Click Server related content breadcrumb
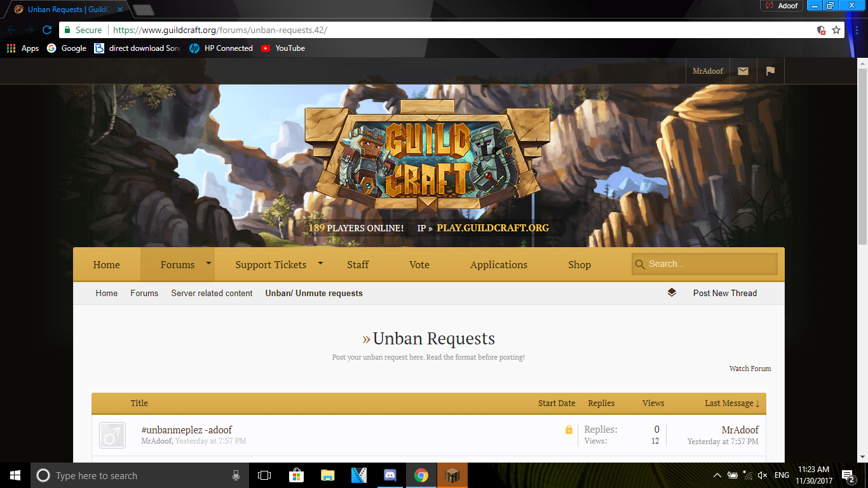 tap(212, 293)
